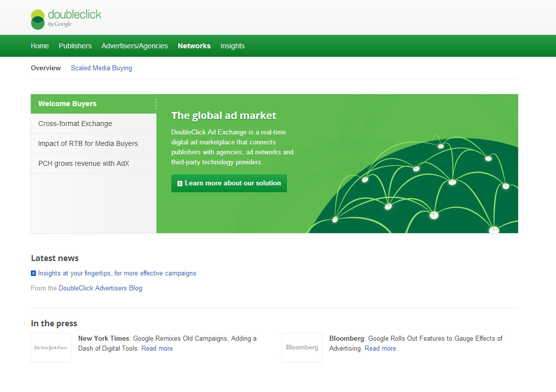Viewport: 556px width, 392px height.
Task: Switch to the Scaled Media Buying tab
Action: [101, 68]
